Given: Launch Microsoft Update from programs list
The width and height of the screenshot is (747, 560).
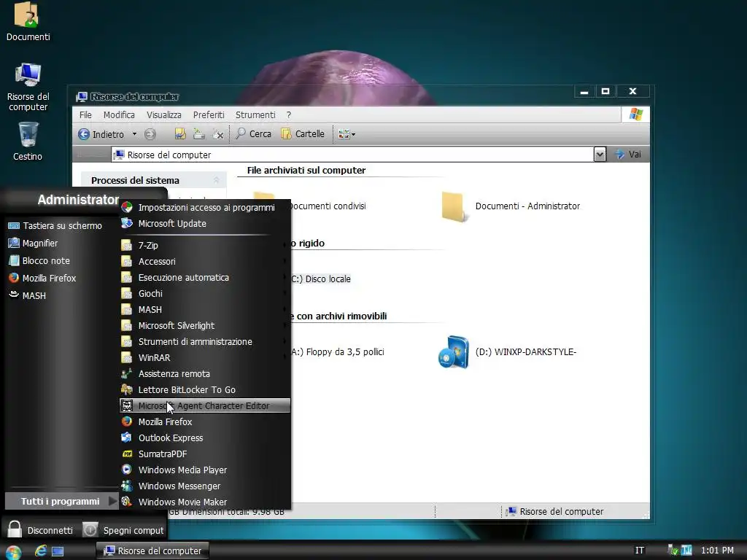Looking at the screenshot, I should (204, 223).
